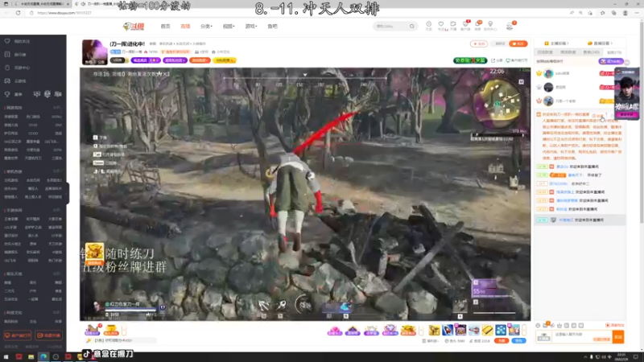Click 我要开播 button at sidebar bottom
Image resolution: width=644 pixels, height=362 pixels.
click(48, 335)
